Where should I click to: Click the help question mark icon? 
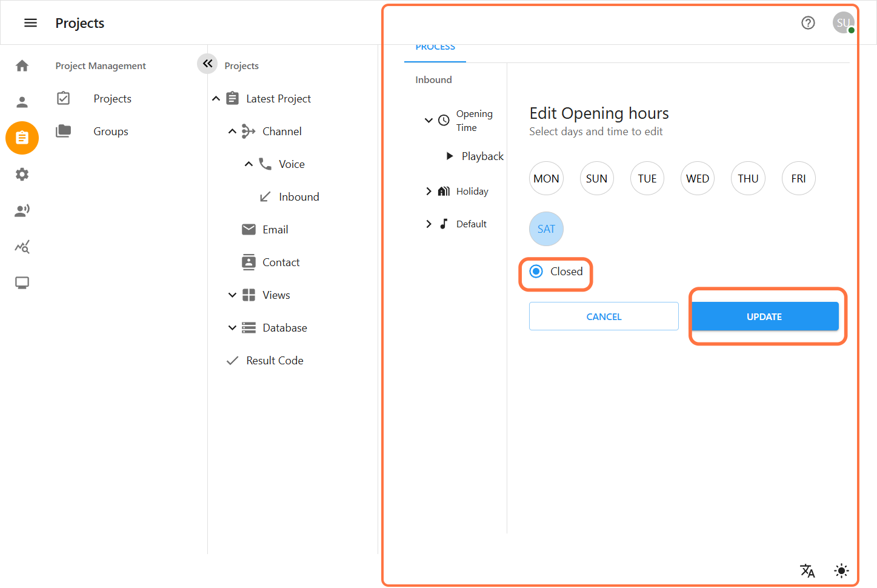tap(808, 23)
